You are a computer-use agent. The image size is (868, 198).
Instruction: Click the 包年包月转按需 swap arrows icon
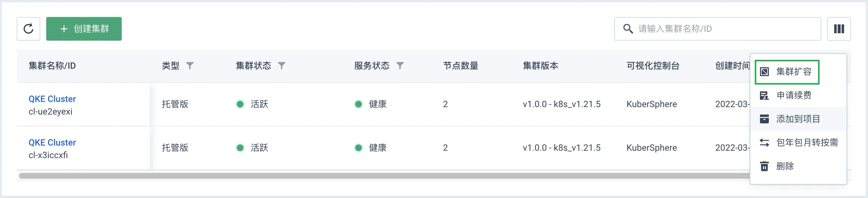point(764,143)
